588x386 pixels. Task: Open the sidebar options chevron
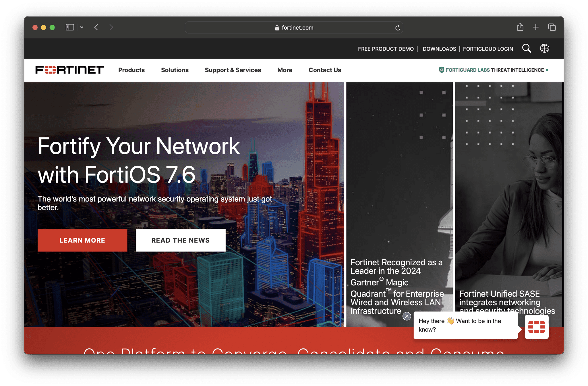(82, 27)
